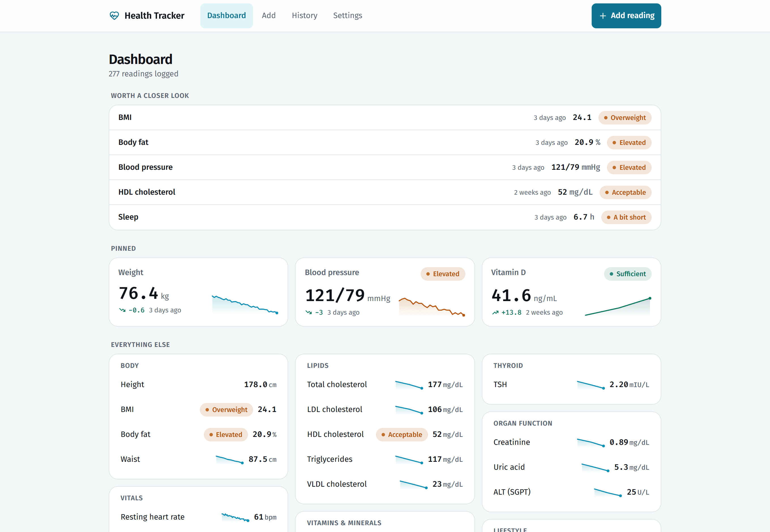Select Triglycerides in Lipids
This screenshot has height=532, width=770.
click(385, 459)
